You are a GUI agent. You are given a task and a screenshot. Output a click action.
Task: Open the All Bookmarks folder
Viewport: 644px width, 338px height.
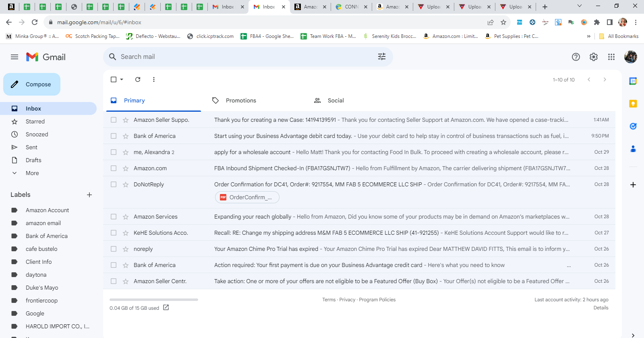pyautogui.click(x=619, y=36)
